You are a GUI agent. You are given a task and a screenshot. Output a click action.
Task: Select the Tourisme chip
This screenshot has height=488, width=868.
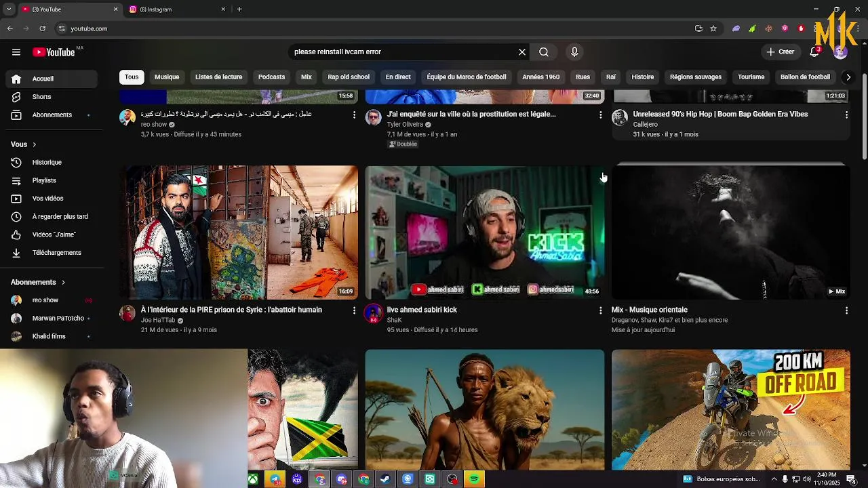point(751,77)
